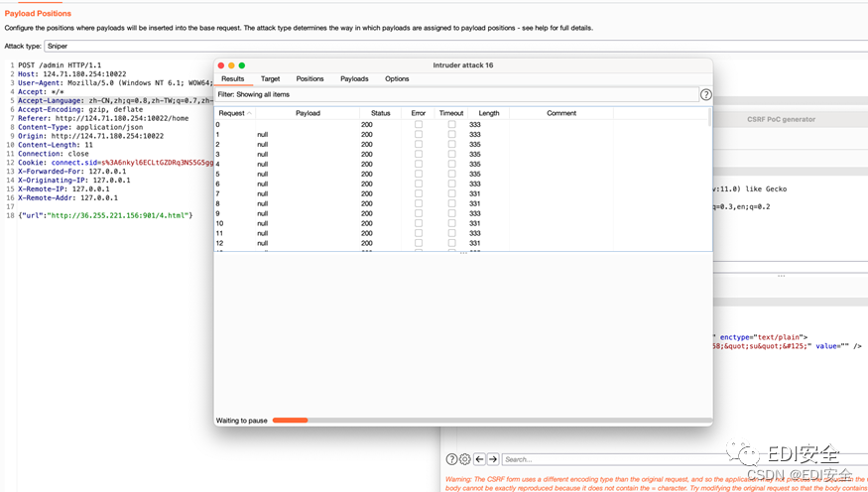868x492 pixels.
Task: Tick the Timeout checkbox for request 1
Action: point(451,135)
